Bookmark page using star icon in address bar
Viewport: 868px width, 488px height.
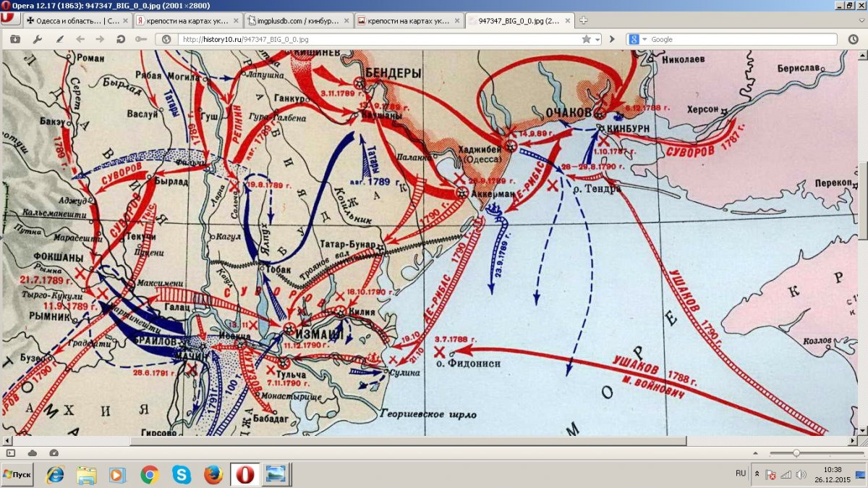click(x=586, y=39)
